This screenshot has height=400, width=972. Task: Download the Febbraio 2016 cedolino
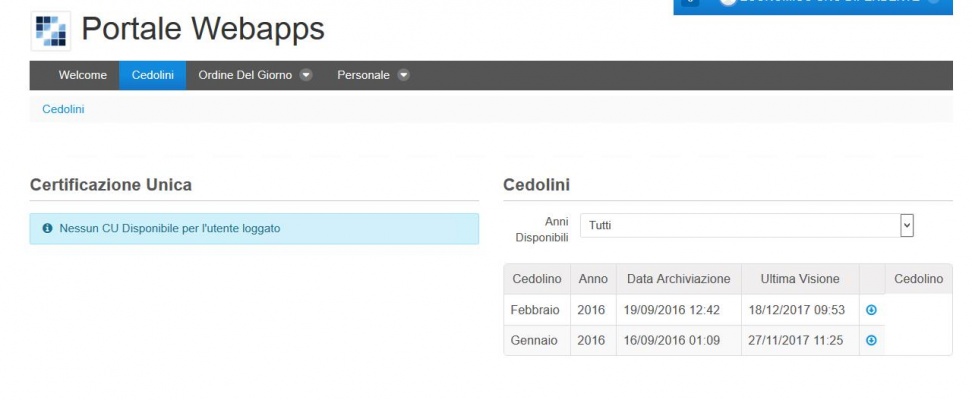[x=871, y=310]
